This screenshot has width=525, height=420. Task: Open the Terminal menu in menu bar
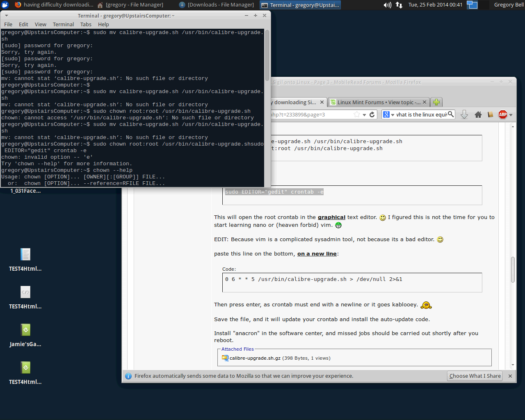coord(63,24)
